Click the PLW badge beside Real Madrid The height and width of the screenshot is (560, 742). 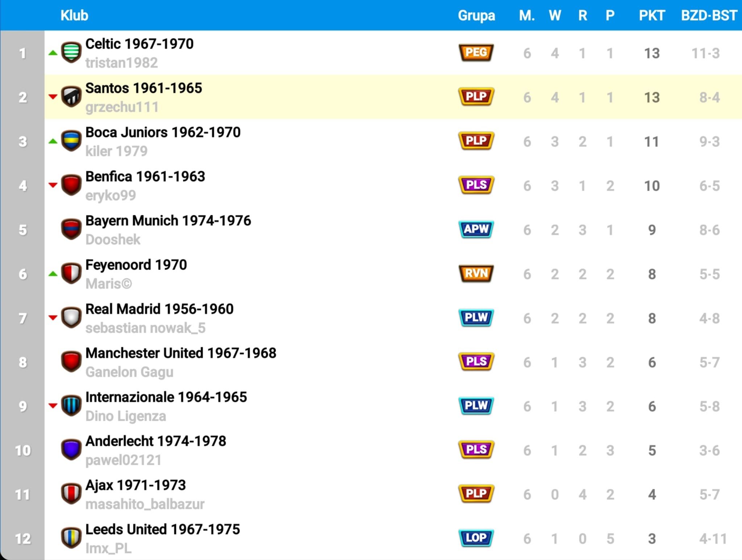476,318
